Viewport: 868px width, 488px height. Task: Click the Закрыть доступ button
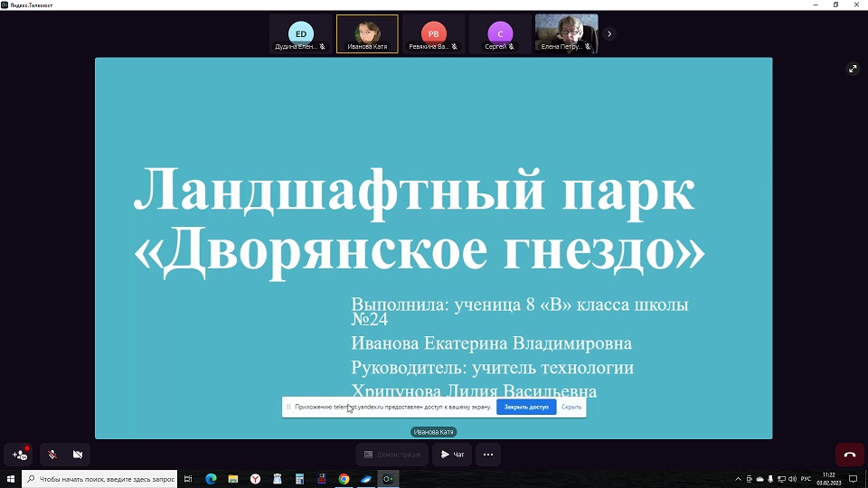click(x=526, y=408)
